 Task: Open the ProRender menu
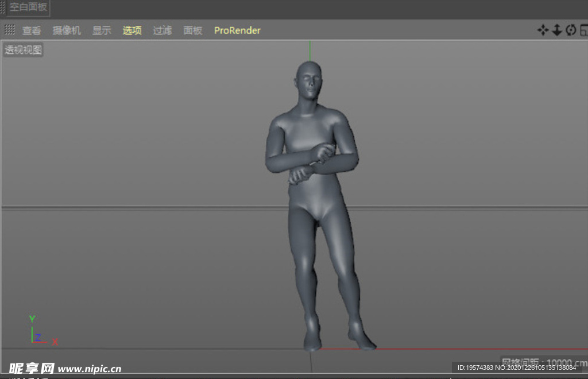[x=237, y=30]
